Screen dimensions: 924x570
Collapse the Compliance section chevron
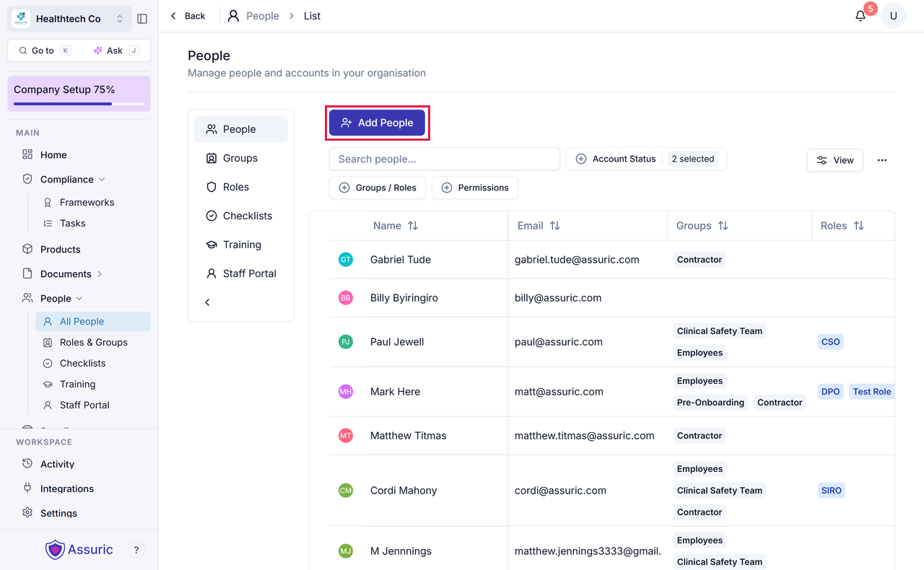(102, 179)
